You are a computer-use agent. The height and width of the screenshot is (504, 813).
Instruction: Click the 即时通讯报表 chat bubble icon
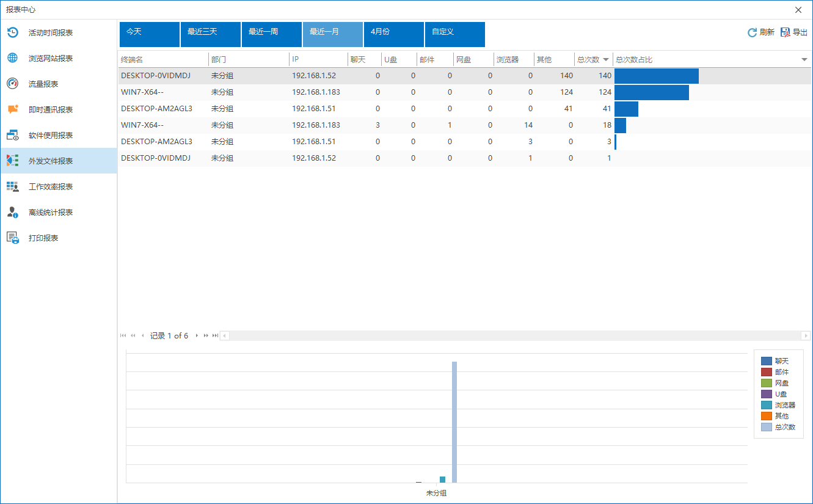tap(12, 109)
